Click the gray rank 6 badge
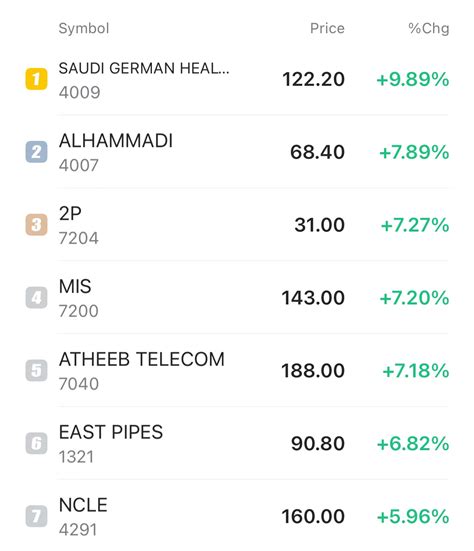Screen dimensions: 474x551 [x=36, y=443]
